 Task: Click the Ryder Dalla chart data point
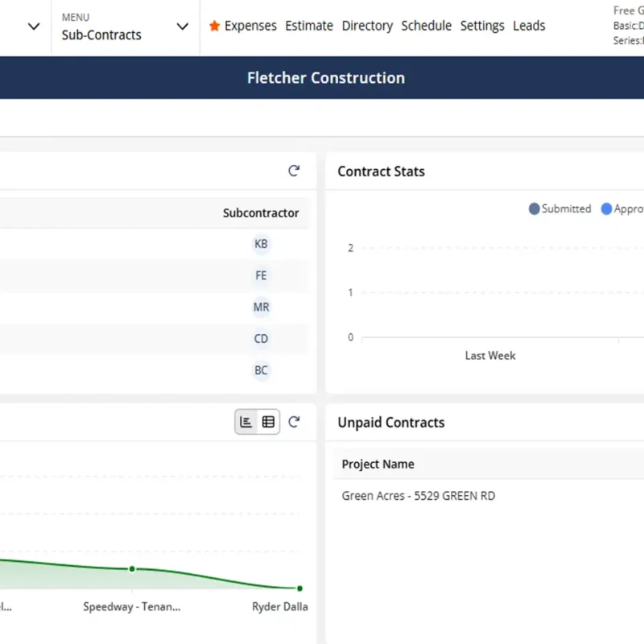click(299, 588)
